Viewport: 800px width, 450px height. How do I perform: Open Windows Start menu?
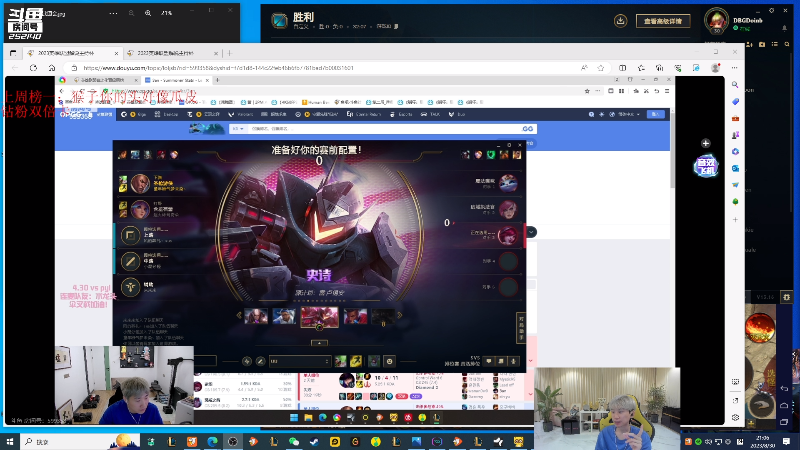point(10,442)
